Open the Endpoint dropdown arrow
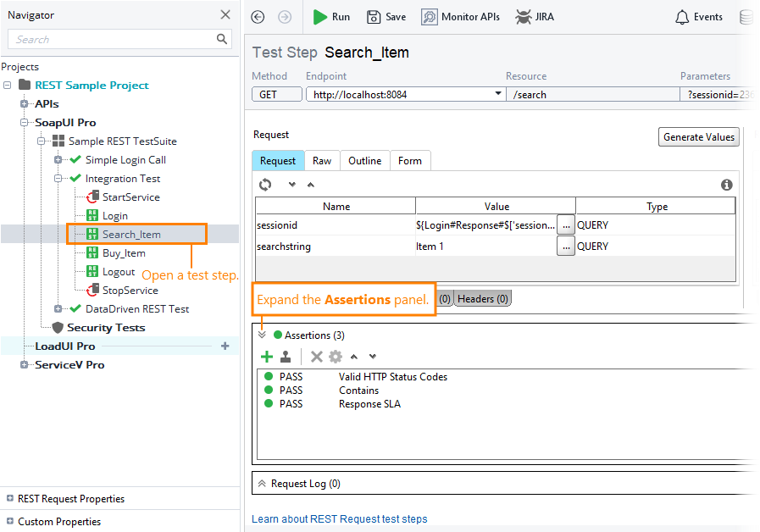The image size is (760, 532). point(498,93)
